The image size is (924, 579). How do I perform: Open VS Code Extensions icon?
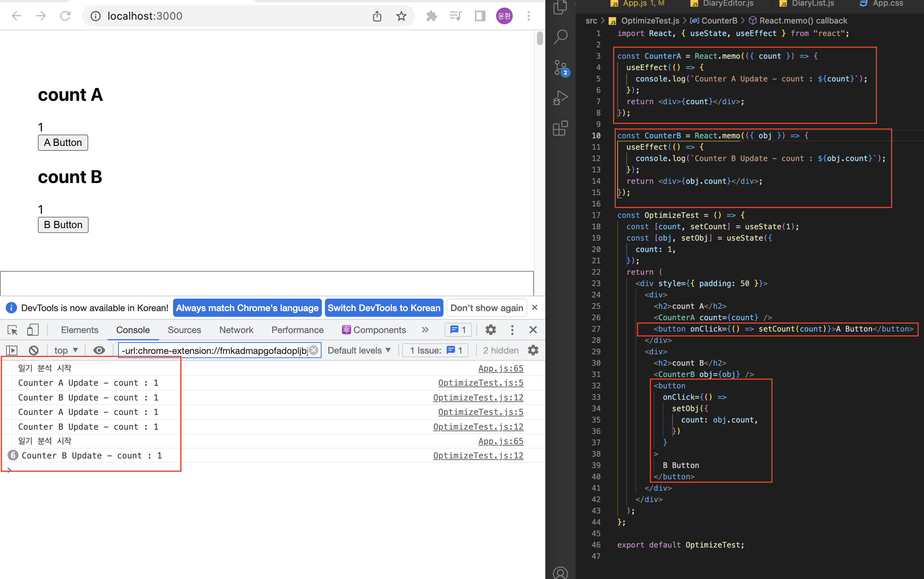[x=560, y=128]
